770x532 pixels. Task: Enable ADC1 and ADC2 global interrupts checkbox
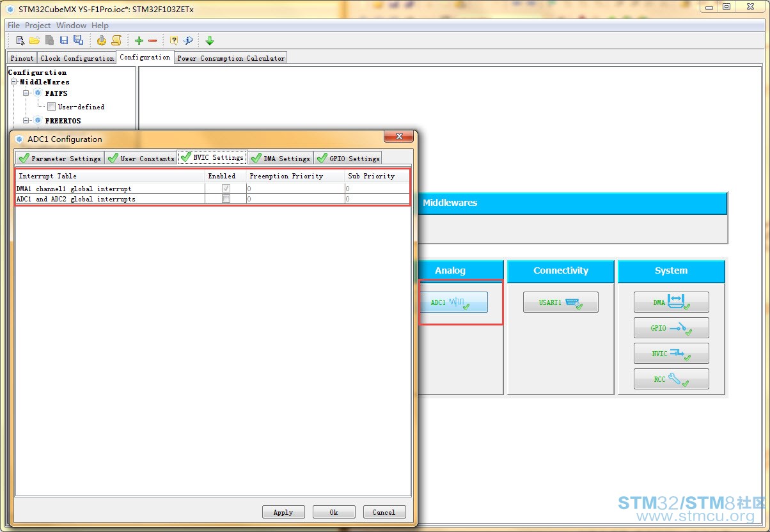tap(226, 199)
